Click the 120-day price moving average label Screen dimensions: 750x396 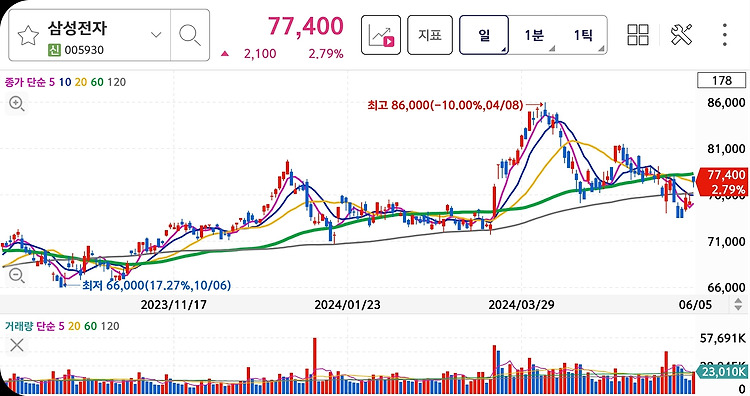[x=117, y=82]
